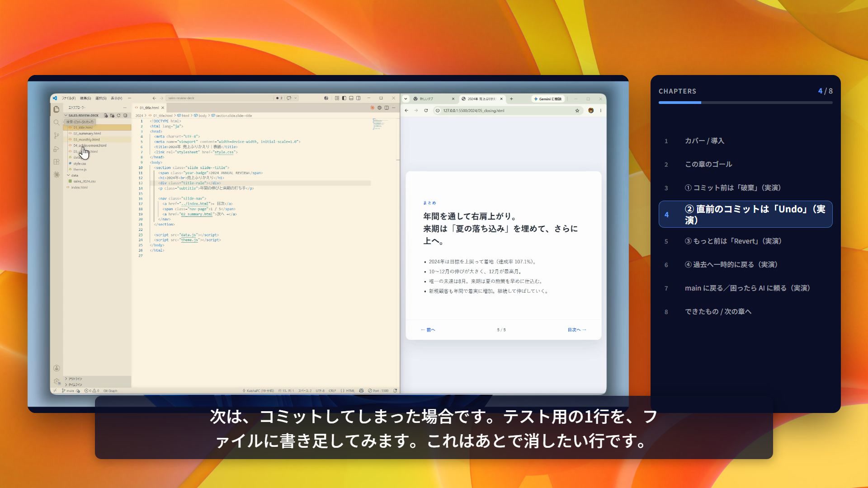Reload the page in Chrome
868x488 pixels.
[x=426, y=111]
